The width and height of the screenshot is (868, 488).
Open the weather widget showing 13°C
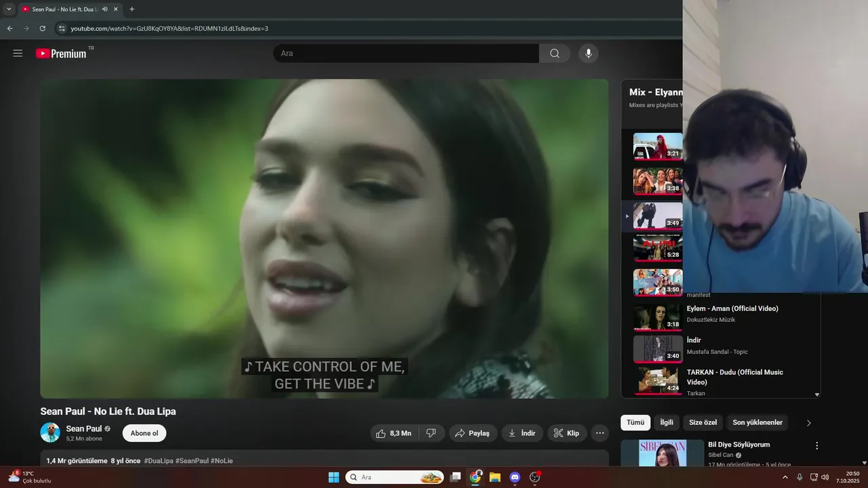(29, 477)
